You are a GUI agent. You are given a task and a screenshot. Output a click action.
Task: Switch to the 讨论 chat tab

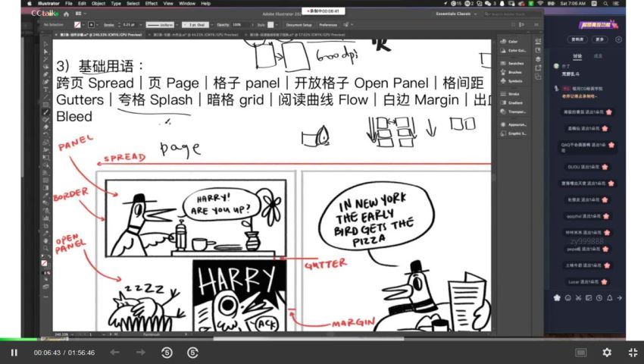tap(578, 56)
